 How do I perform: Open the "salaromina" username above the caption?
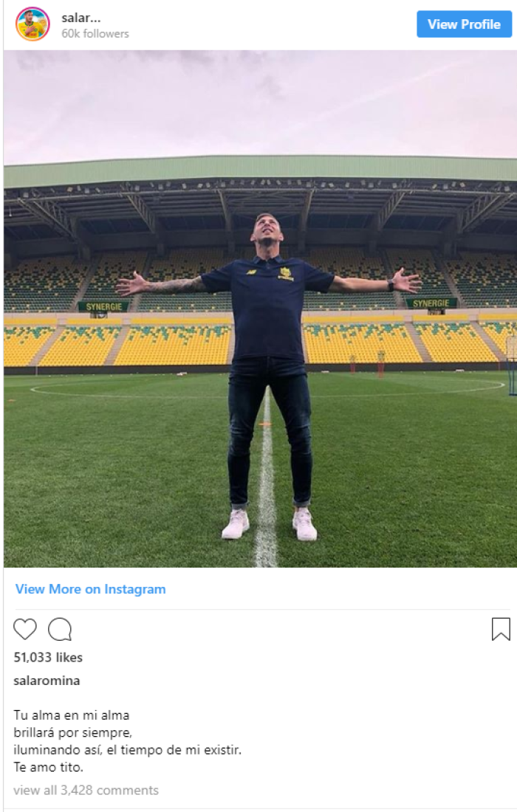tap(47, 681)
